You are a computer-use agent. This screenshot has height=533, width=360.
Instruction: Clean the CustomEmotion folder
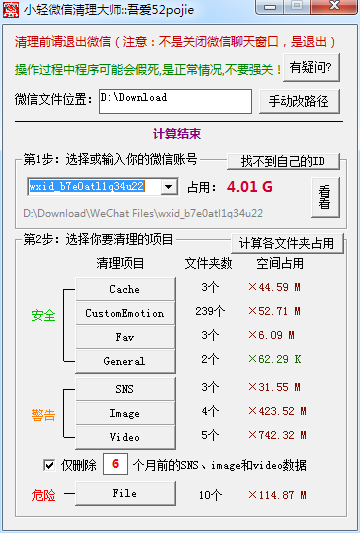point(125,313)
